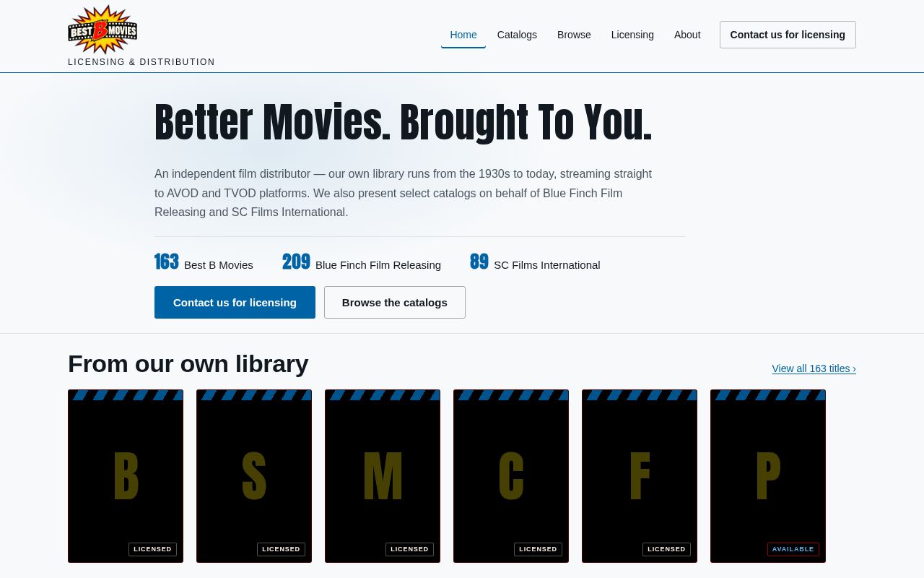Click the 209 Blue Finch Film Releasing stat

click(362, 262)
